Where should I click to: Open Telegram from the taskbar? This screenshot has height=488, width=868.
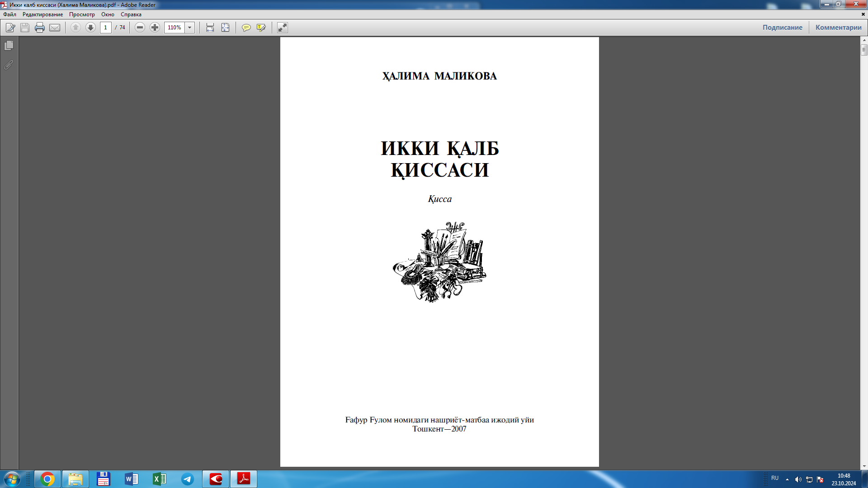[x=188, y=479]
